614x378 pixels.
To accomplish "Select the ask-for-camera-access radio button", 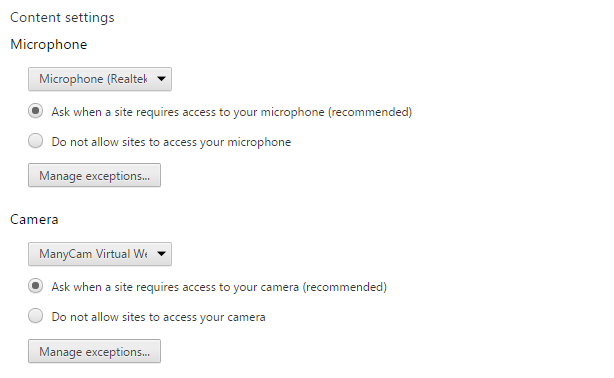I will coord(36,286).
